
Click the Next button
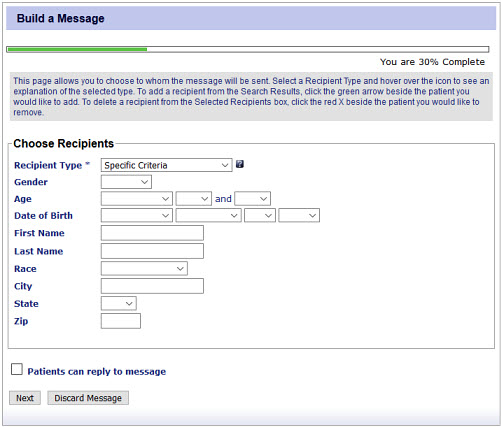click(25, 398)
